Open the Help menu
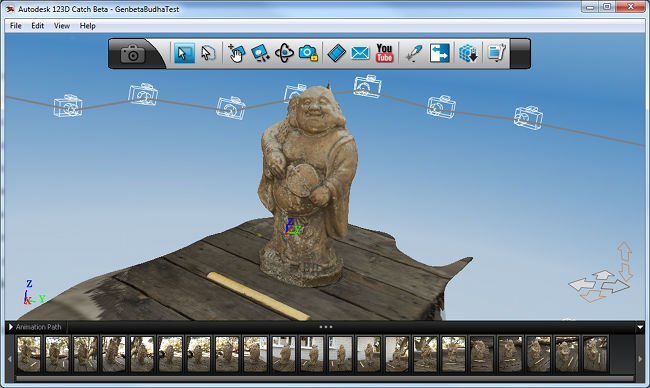The image size is (650, 388). tap(87, 26)
